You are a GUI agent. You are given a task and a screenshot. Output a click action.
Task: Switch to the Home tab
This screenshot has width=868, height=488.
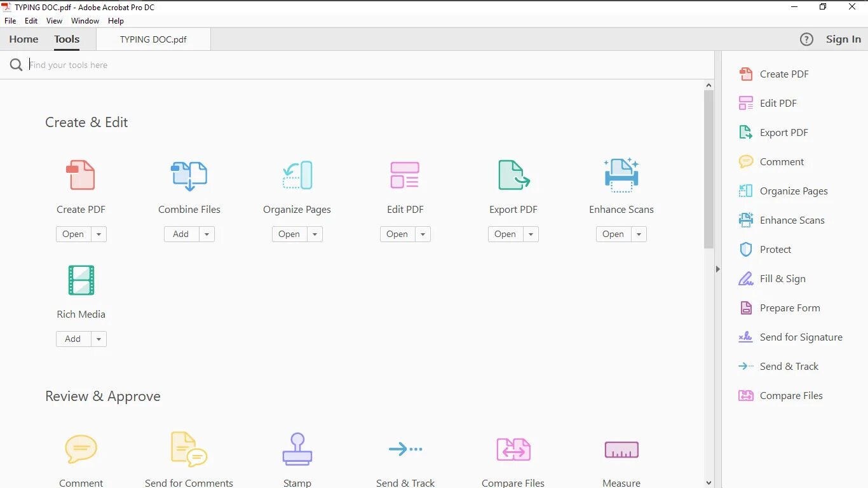pyautogui.click(x=24, y=39)
